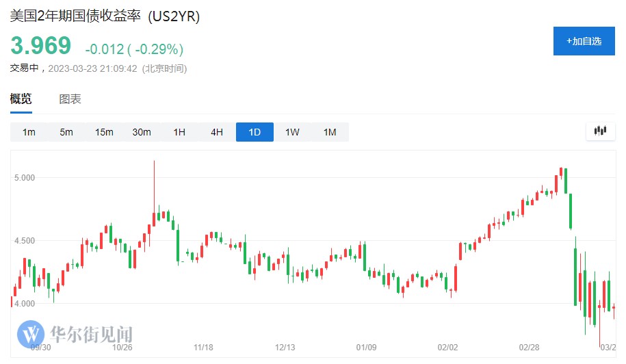Add US2YR to watchlist with 加自选
Screen dimensions: 626x364
584,41
